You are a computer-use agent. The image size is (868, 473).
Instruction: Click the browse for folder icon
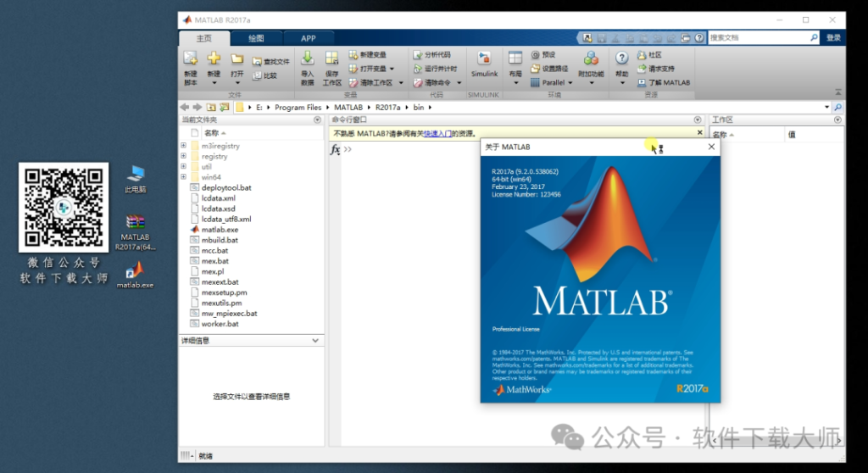pyautogui.click(x=224, y=107)
